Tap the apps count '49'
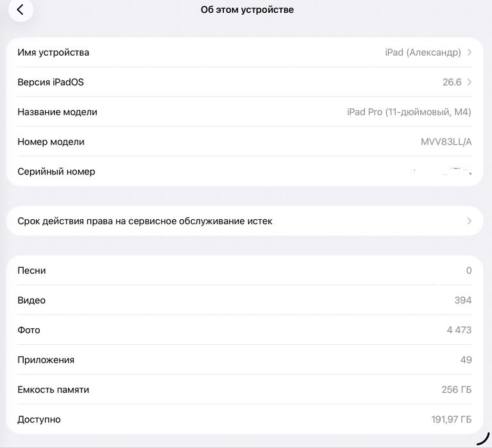Image resolution: width=492 pixels, height=448 pixels. [x=466, y=360]
